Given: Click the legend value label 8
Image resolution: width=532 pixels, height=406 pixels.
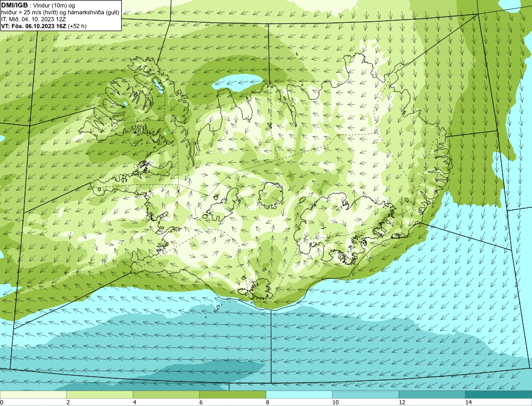Looking at the screenshot, I should click(268, 402).
